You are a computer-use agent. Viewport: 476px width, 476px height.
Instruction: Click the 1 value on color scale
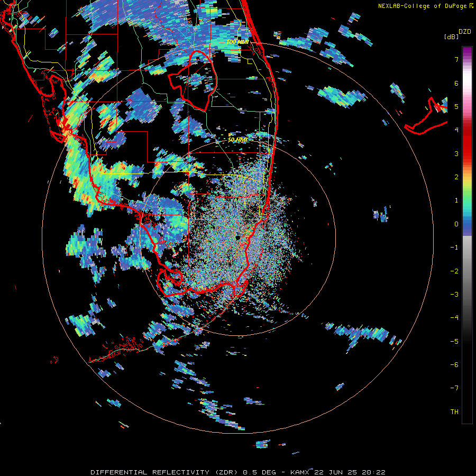[x=456, y=200]
